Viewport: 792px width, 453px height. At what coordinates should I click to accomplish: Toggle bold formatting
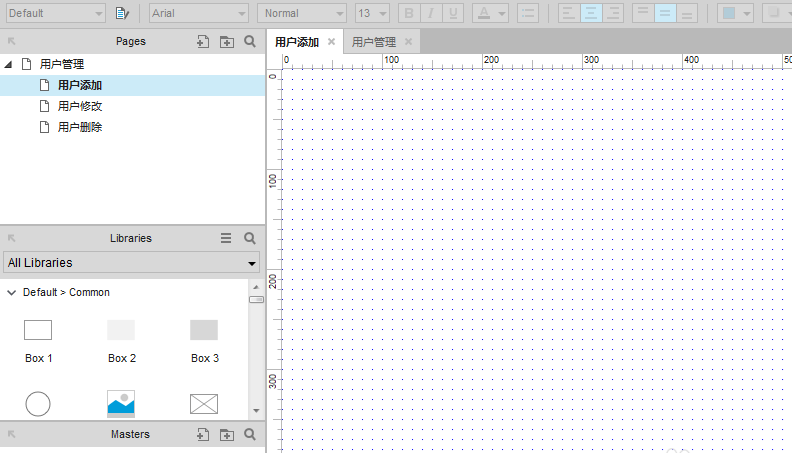click(x=409, y=13)
